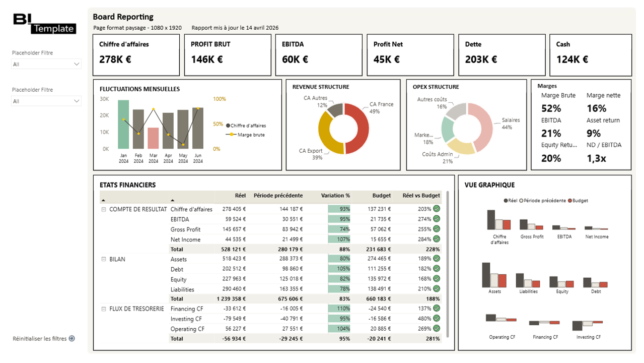This screenshot has height=363, width=644.
Task: Click green check icon in EBITDA row
Action: coord(437,219)
